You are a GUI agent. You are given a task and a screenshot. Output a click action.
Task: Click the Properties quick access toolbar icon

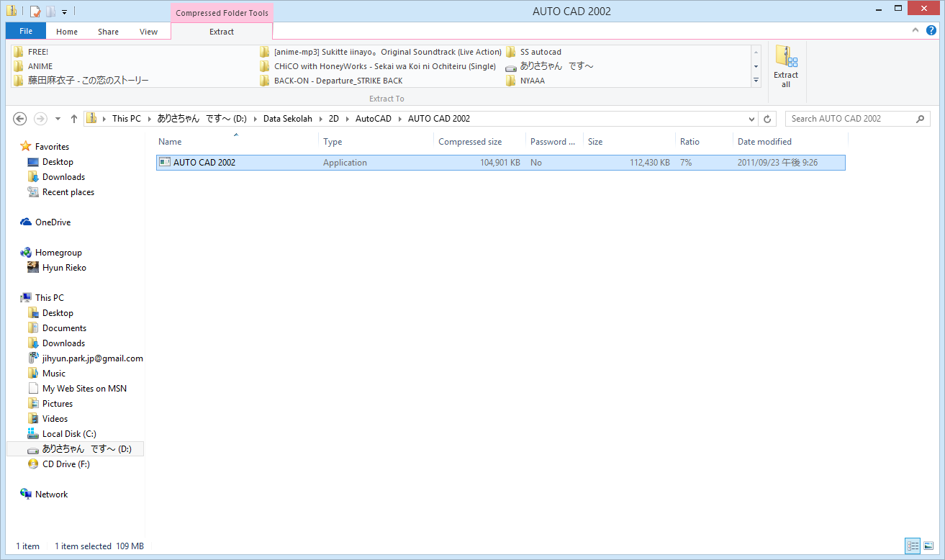(35, 12)
